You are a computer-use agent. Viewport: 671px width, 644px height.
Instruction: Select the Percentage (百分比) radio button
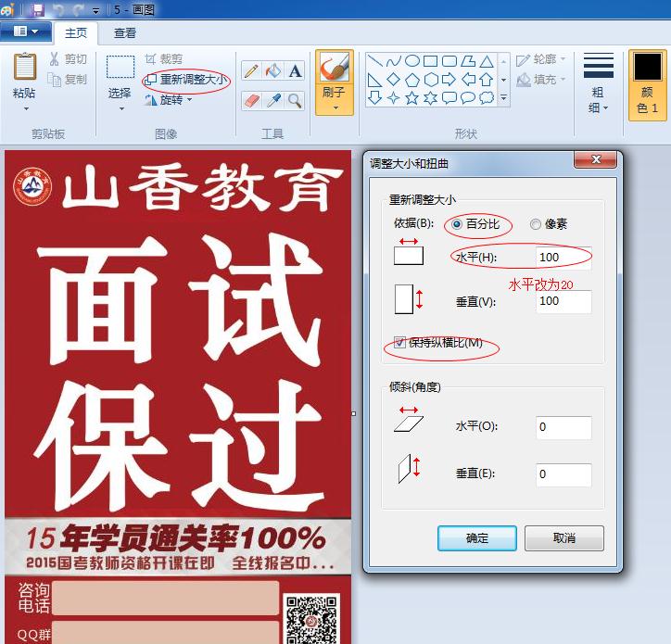457,224
